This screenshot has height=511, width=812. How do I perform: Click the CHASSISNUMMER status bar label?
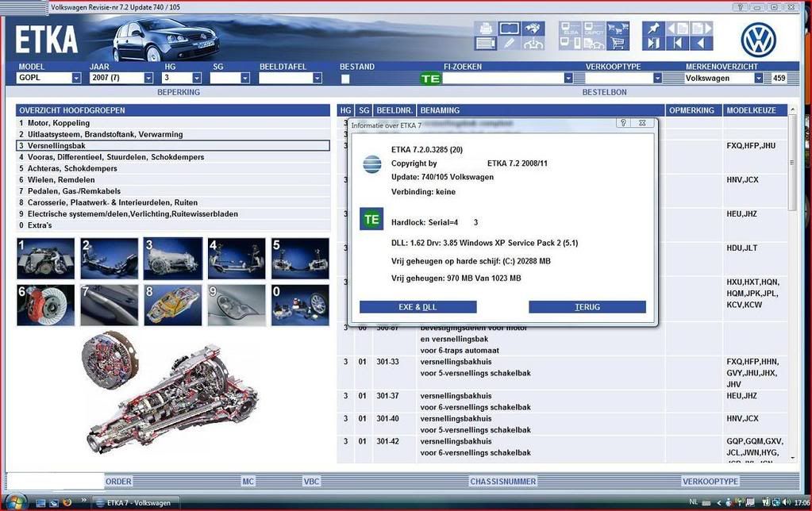(503, 482)
